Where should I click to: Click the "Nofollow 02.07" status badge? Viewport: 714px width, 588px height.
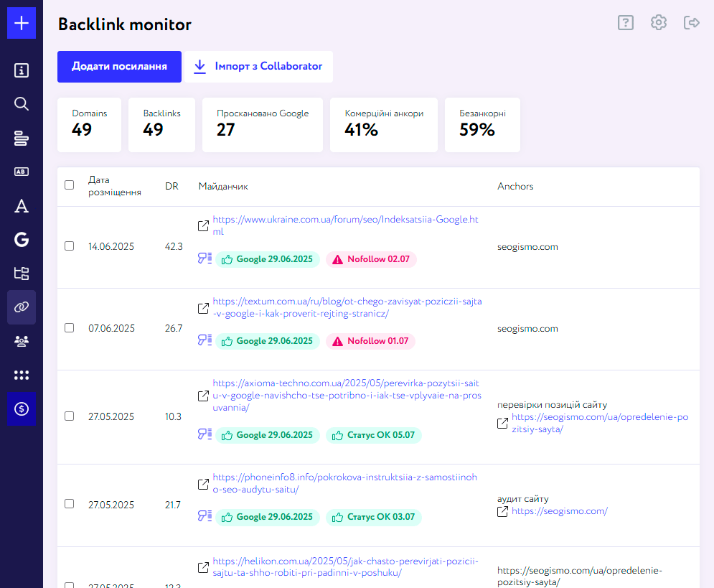click(371, 258)
